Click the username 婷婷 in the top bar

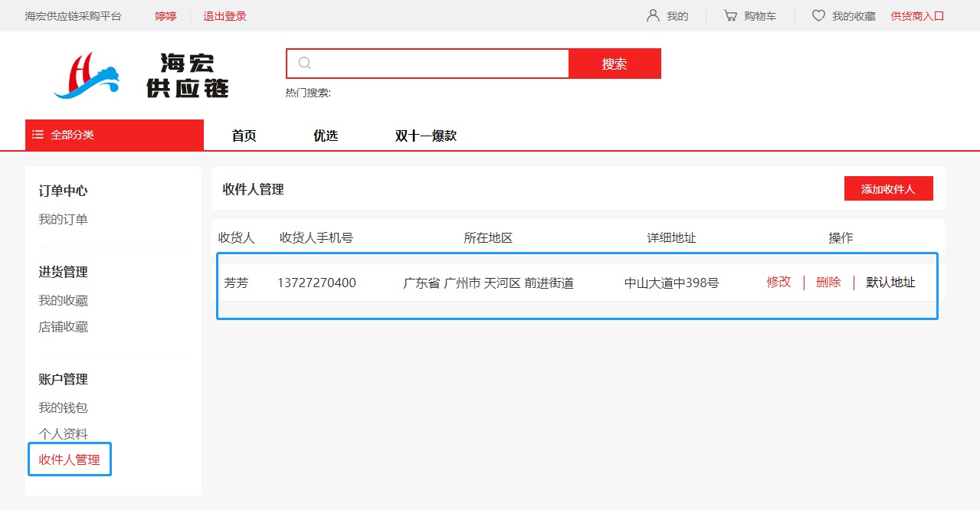point(166,16)
